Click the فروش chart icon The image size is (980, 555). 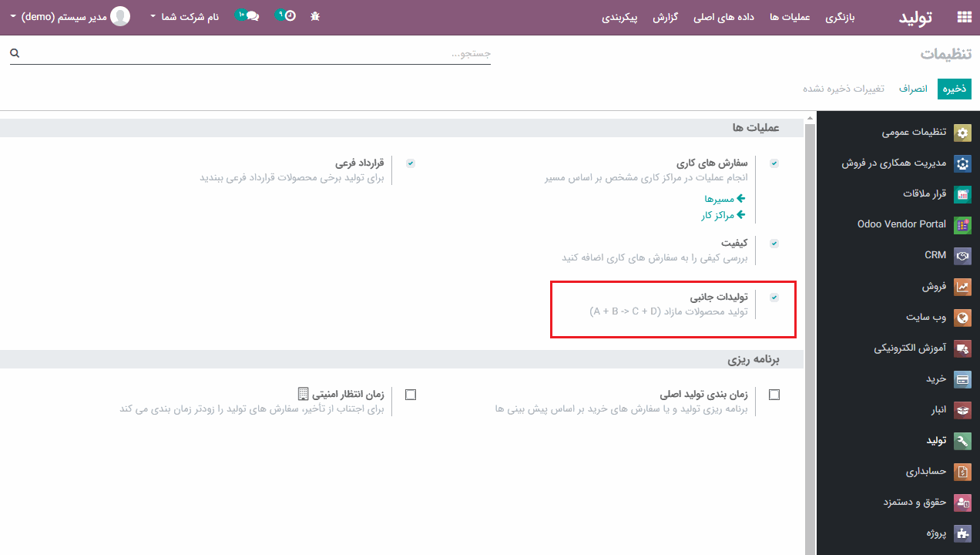962,287
